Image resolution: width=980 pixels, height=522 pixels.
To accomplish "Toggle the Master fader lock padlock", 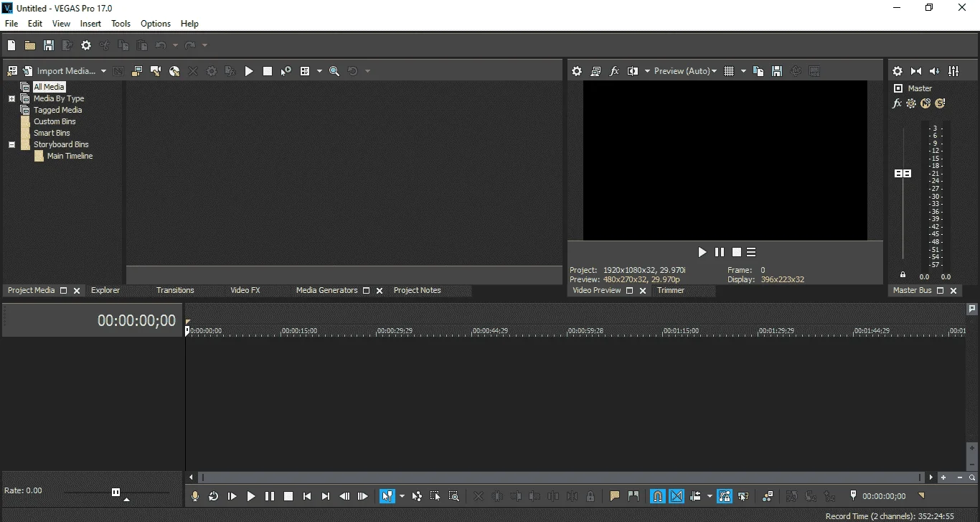I will click(903, 275).
